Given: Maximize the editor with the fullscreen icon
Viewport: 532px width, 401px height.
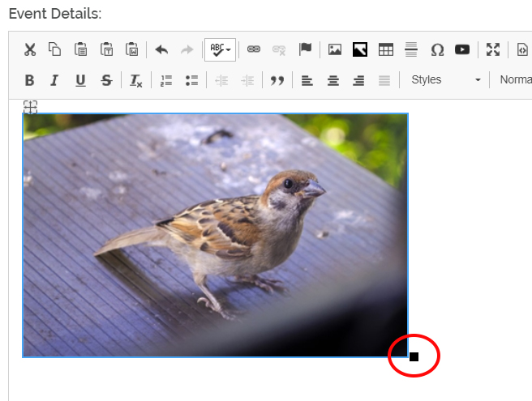Looking at the screenshot, I should tap(493, 49).
